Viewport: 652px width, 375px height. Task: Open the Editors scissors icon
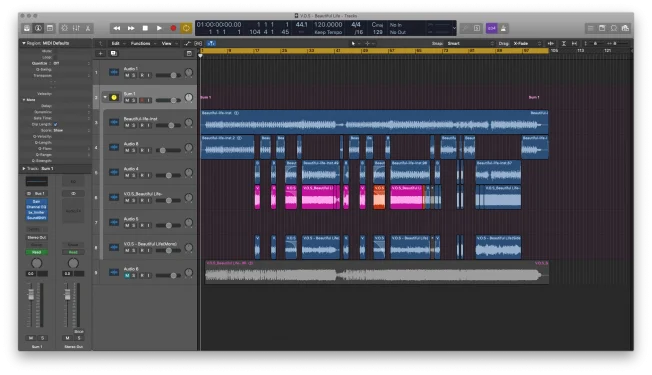(x=88, y=28)
